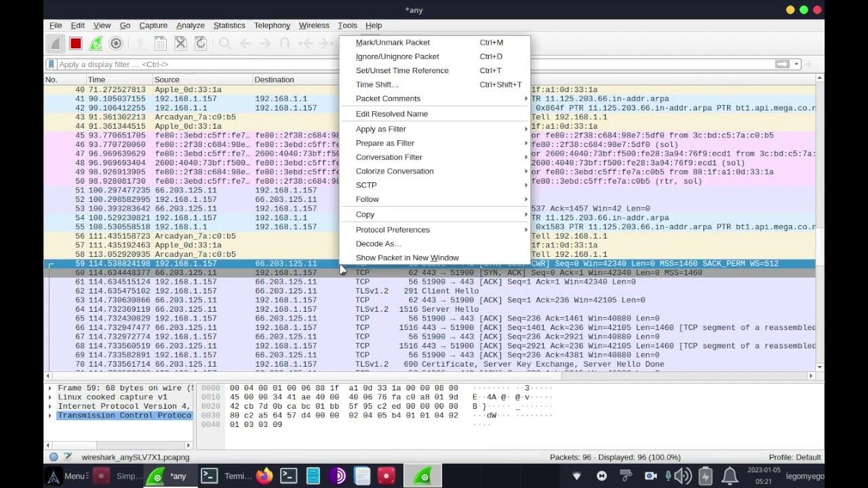Viewport: 868px width, 488px height.
Task: Open the Help menu
Action: (x=374, y=25)
